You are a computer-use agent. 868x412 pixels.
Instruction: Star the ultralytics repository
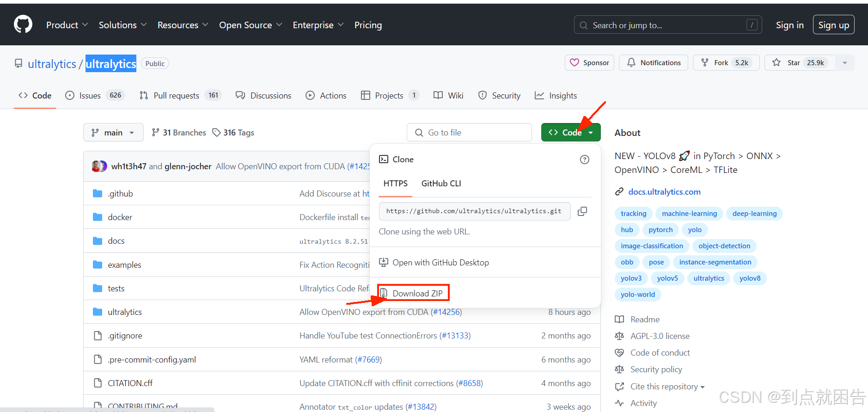click(x=800, y=63)
